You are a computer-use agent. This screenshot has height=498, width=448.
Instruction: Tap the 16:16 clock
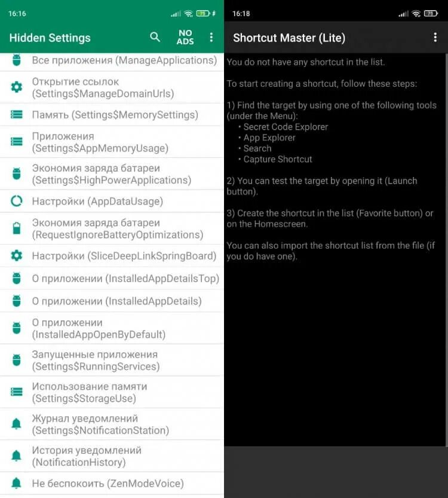point(17,13)
